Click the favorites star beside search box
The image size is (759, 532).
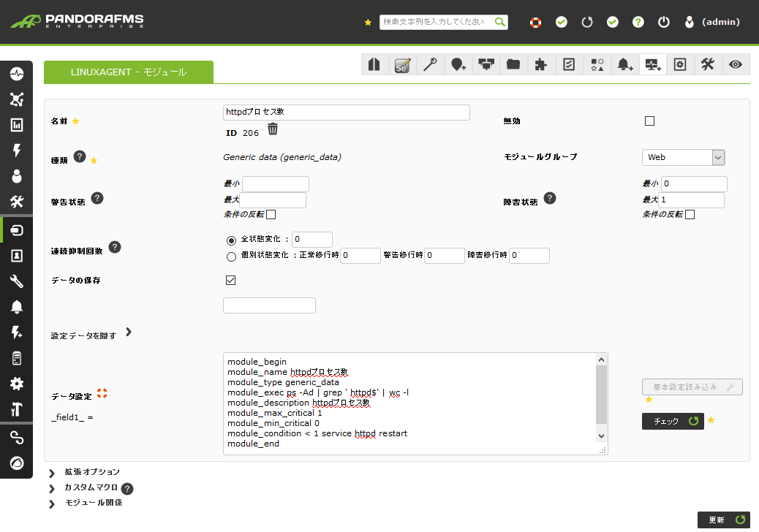click(368, 22)
